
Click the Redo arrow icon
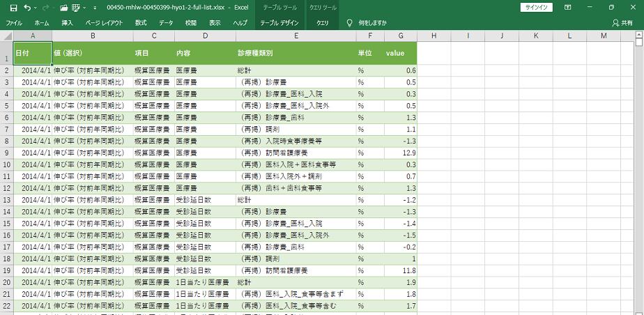pyautogui.click(x=45, y=7)
